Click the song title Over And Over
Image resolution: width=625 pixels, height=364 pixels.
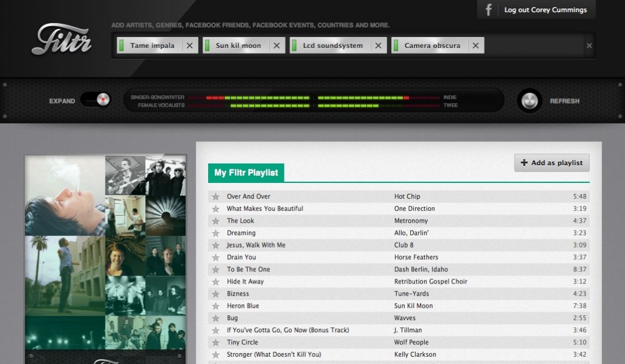click(x=248, y=196)
